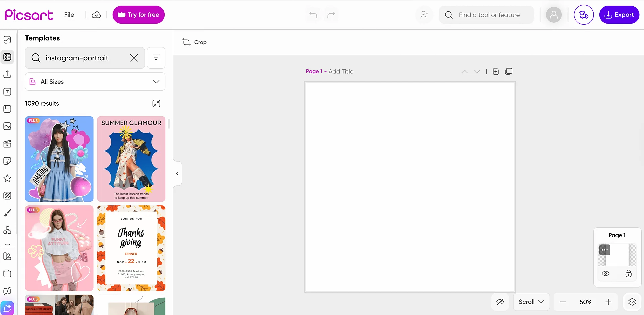Select the Text tool in sidebar
This screenshot has width=644, height=315.
coord(7,92)
